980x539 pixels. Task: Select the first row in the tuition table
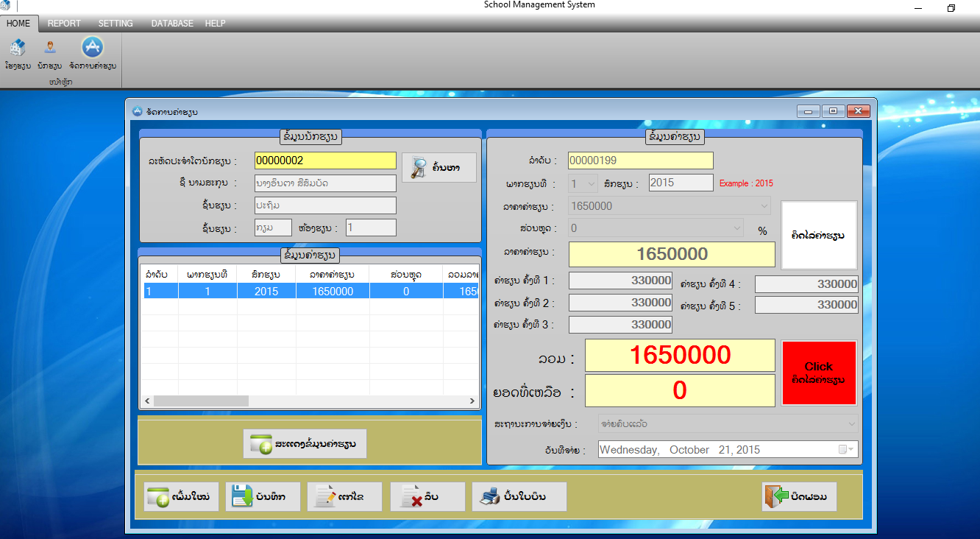point(309,291)
